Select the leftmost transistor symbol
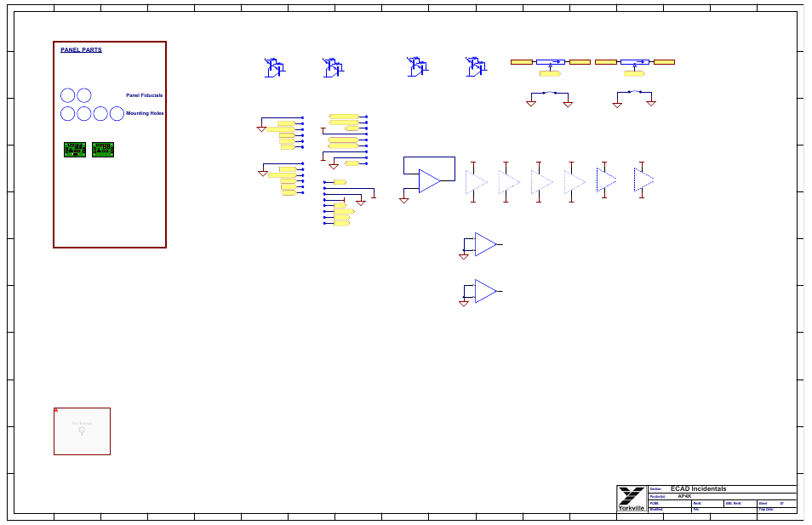The height and width of the screenshot is (525, 812). [275, 67]
